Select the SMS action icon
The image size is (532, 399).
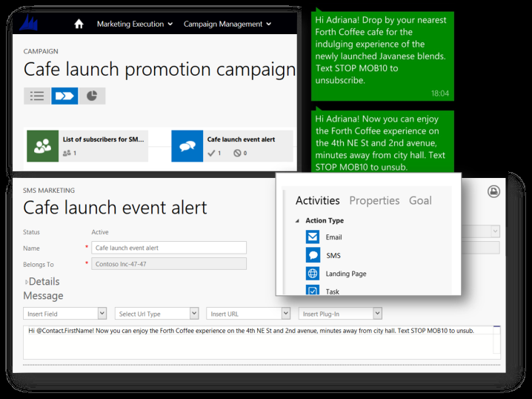[313, 255]
